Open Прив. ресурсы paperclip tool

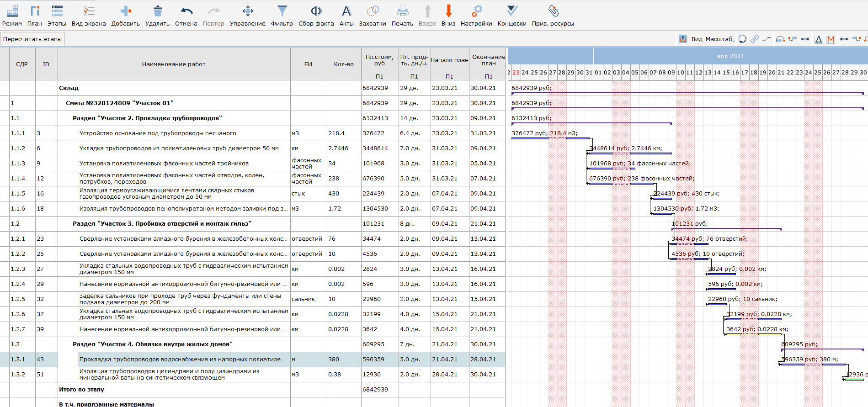553,16
